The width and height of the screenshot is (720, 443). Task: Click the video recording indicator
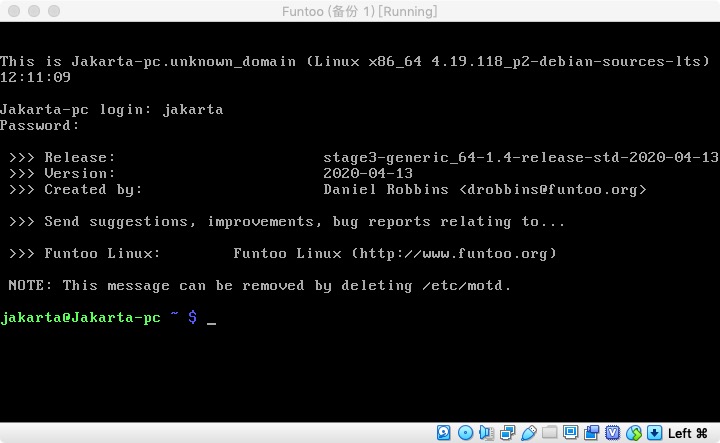point(592,432)
